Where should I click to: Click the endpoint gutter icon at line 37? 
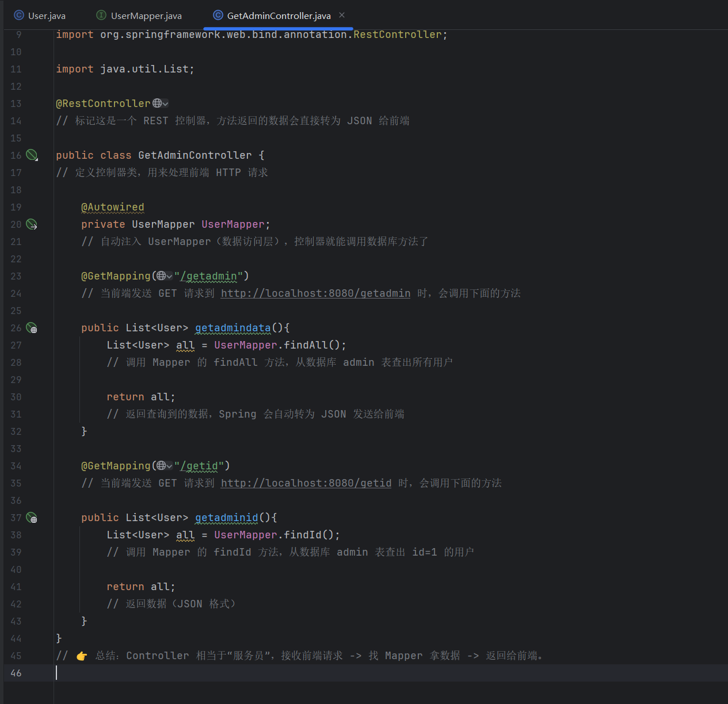tap(32, 518)
